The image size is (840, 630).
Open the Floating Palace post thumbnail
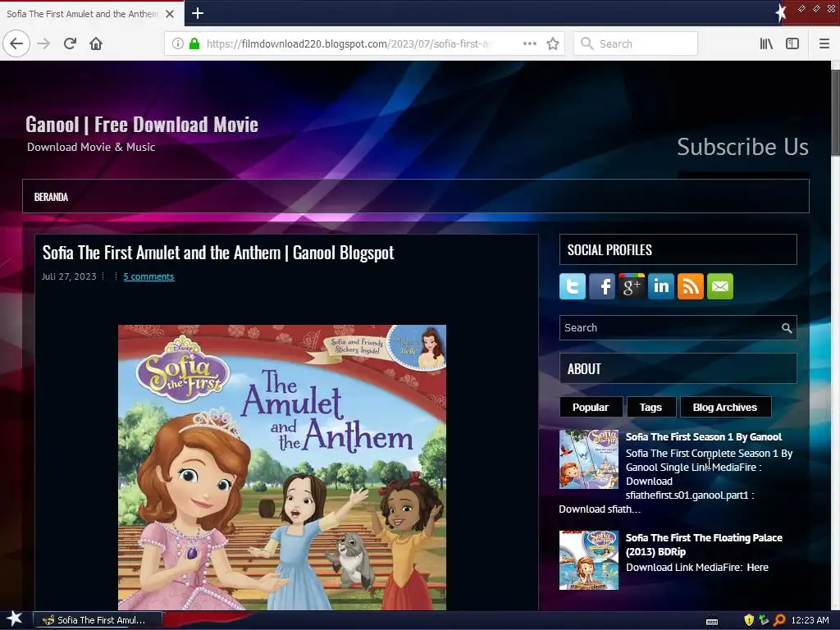point(589,560)
